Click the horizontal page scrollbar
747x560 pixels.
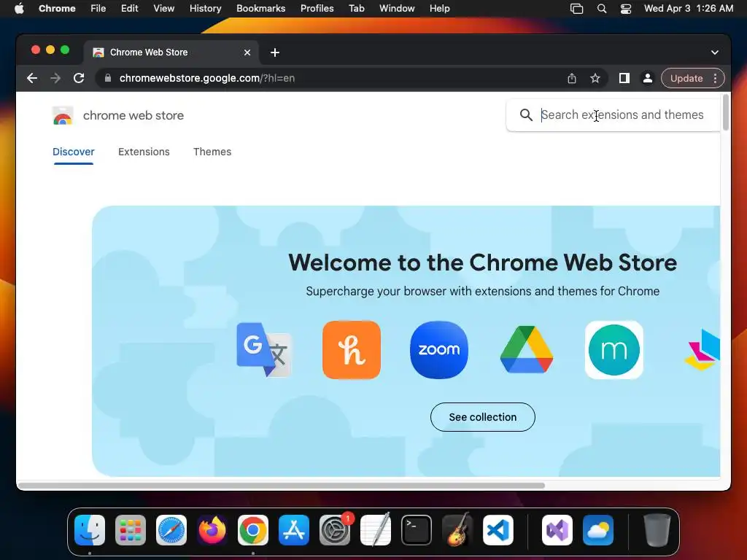click(281, 486)
